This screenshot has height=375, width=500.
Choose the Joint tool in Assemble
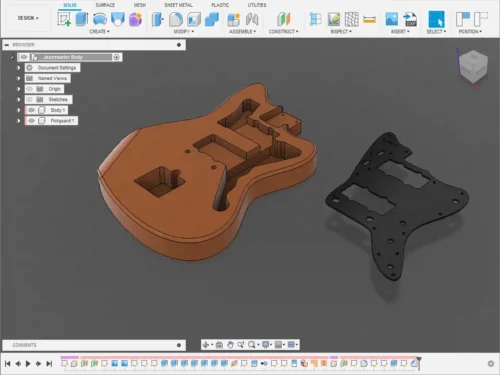coord(252,19)
